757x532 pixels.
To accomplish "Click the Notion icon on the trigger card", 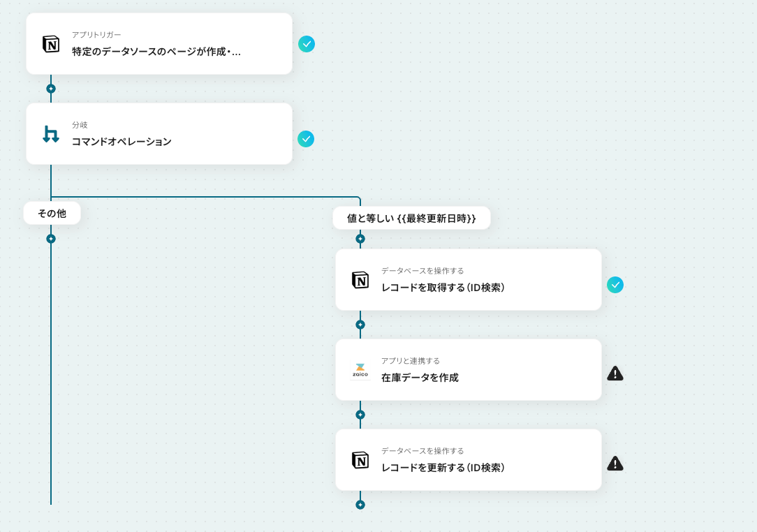I will pos(51,44).
